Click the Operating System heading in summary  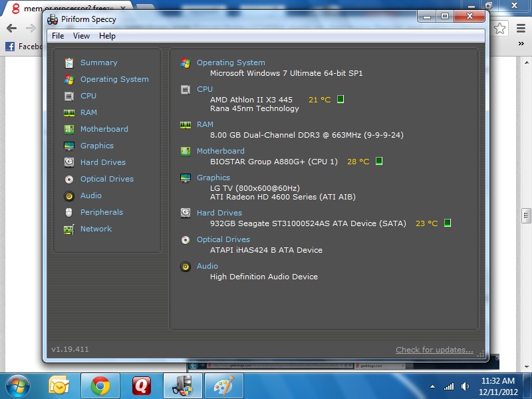[x=231, y=63]
